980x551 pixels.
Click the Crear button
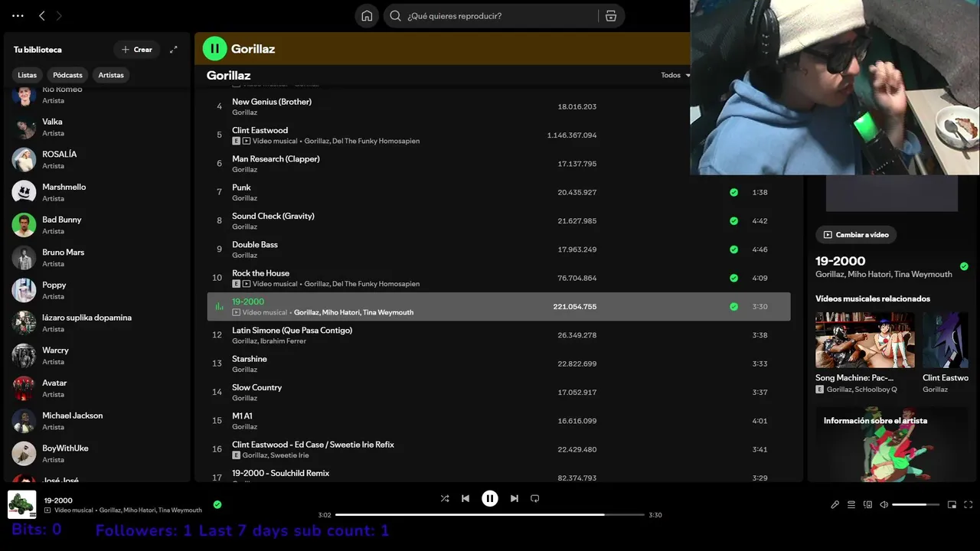click(137, 50)
